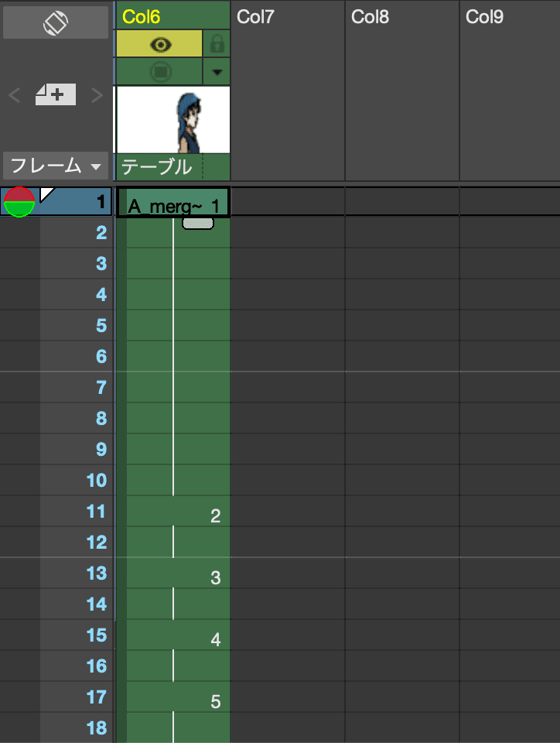
Task: Click the current frame marker at row 1
Action: point(47,194)
